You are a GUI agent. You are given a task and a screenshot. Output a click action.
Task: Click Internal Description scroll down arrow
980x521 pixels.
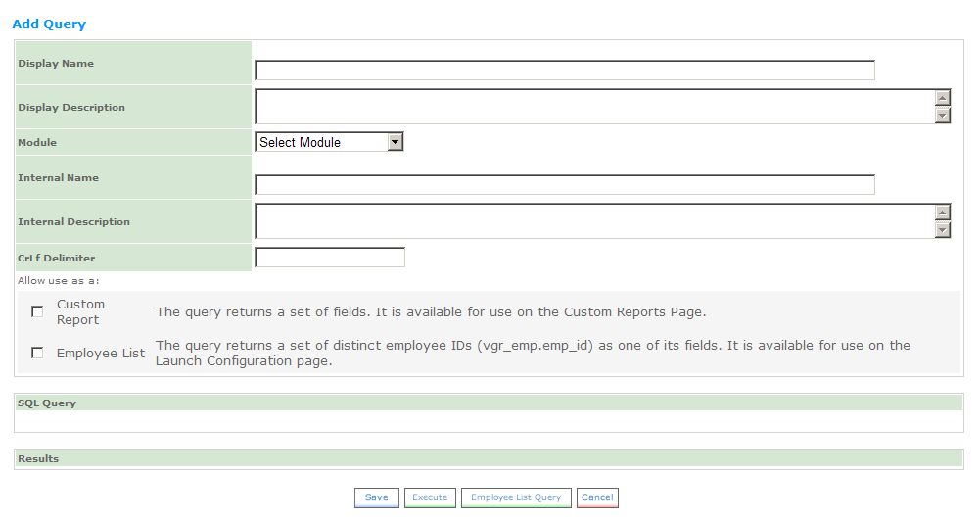click(x=943, y=230)
